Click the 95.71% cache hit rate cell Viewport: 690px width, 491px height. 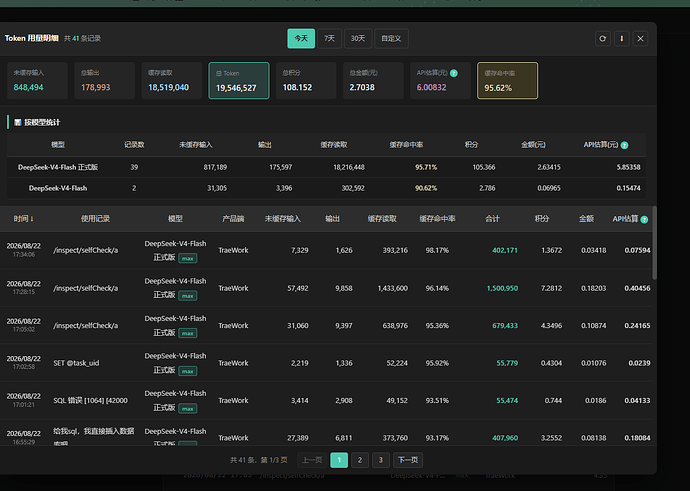click(426, 167)
